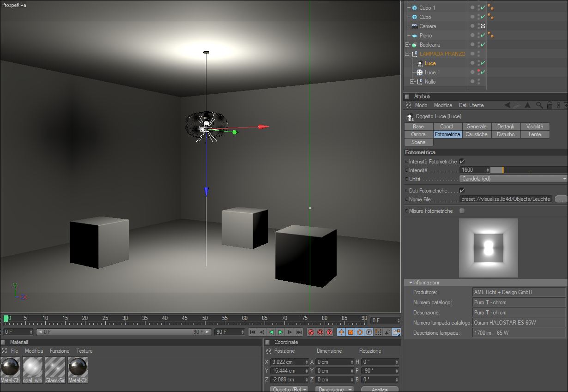
Task: Click the Intensità slider bar
Action: (x=529, y=170)
